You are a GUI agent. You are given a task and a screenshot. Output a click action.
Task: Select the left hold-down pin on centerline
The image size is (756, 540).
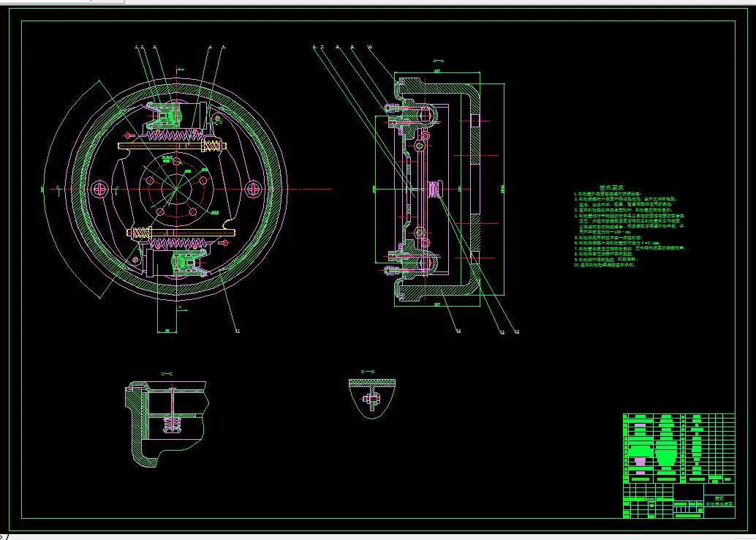point(100,189)
